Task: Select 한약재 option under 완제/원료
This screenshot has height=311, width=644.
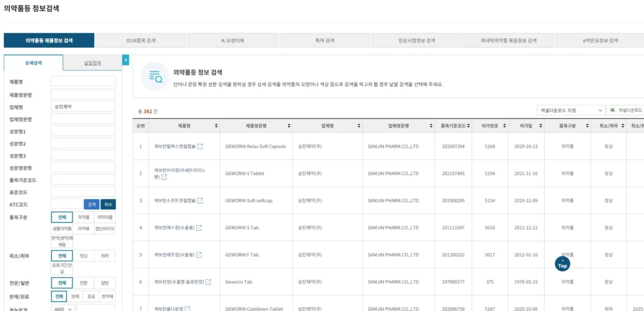Action: point(107,296)
